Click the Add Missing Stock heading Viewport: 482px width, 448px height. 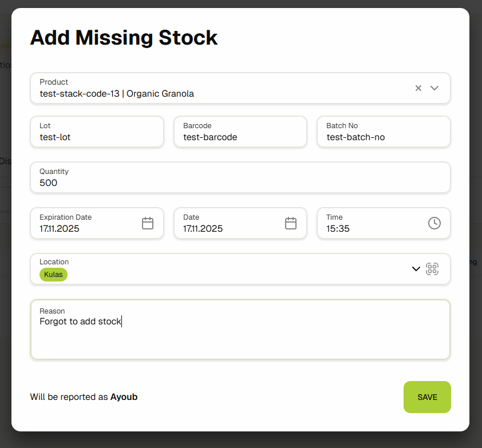click(x=124, y=38)
